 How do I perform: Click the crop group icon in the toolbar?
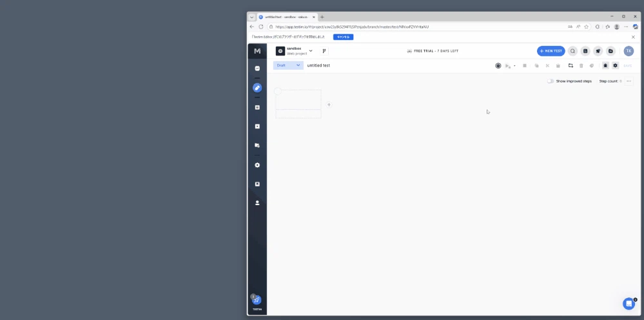click(571, 66)
